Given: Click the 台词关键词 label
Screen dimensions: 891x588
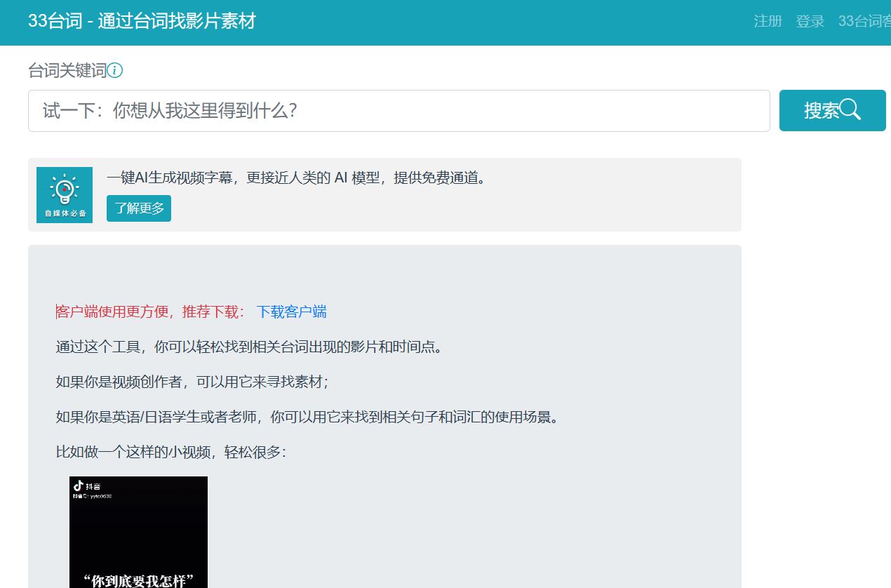Looking at the screenshot, I should tap(67, 70).
